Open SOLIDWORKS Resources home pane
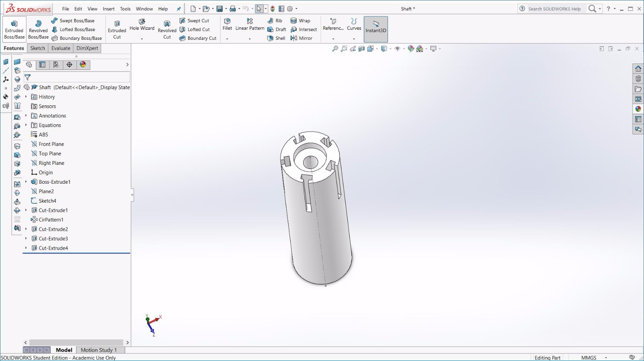Viewport: 644px width, 361px height. coord(638,69)
